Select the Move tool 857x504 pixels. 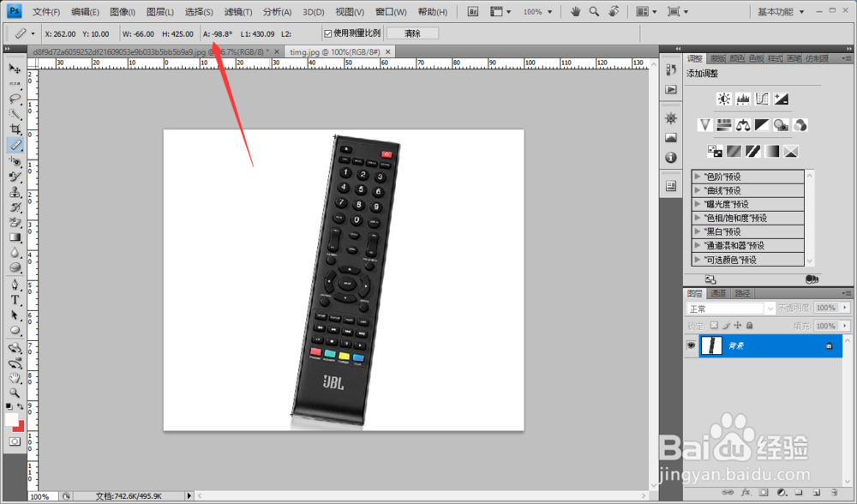(15, 69)
